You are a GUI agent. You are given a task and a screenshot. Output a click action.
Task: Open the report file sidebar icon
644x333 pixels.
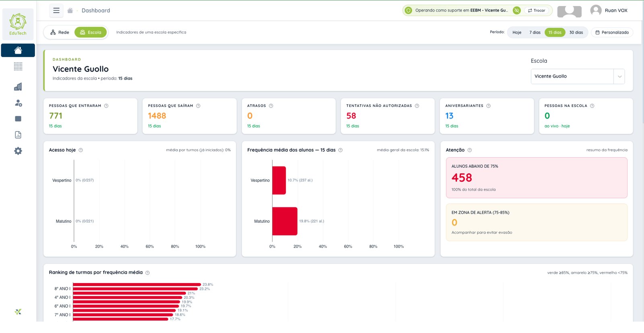tap(18, 135)
